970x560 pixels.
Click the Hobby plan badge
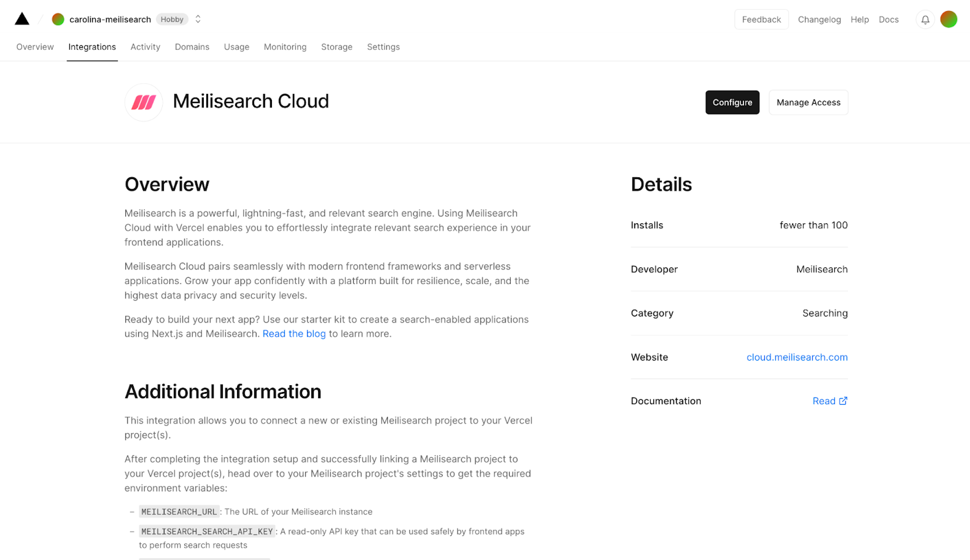[172, 19]
